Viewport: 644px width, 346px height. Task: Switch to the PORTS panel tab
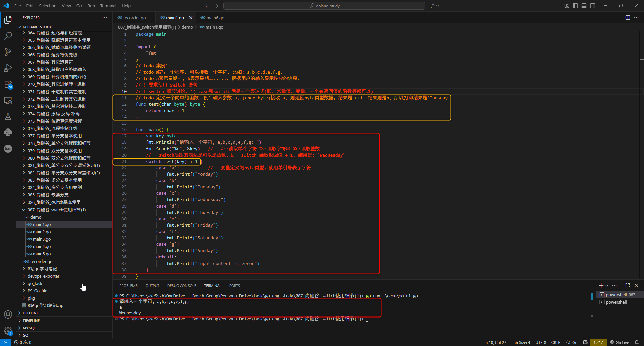[x=235, y=286]
